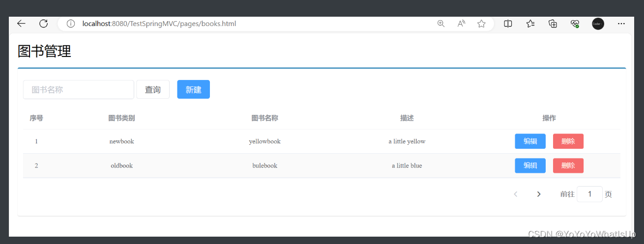This screenshot has height=244, width=644.
Task: Click the 图书管理 page heading
Action: [44, 51]
